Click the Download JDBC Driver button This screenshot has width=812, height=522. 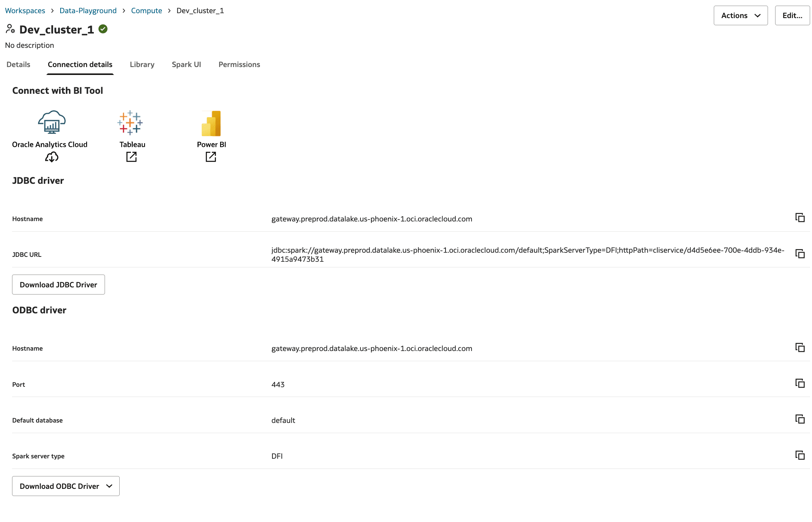coord(58,284)
